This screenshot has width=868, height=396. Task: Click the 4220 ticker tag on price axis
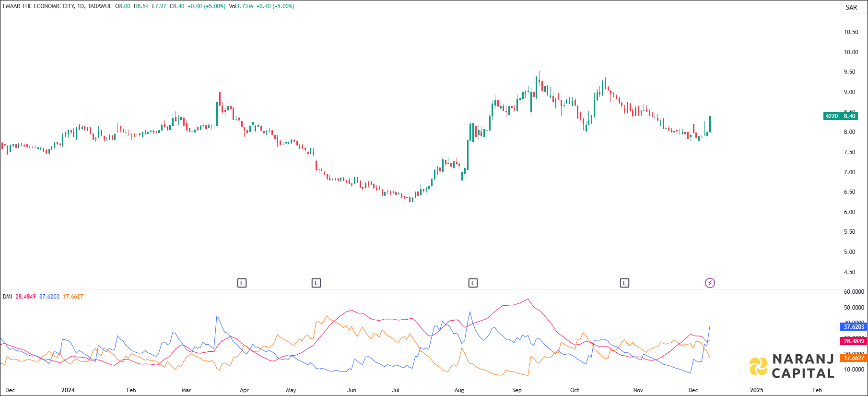click(x=832, y=116)
